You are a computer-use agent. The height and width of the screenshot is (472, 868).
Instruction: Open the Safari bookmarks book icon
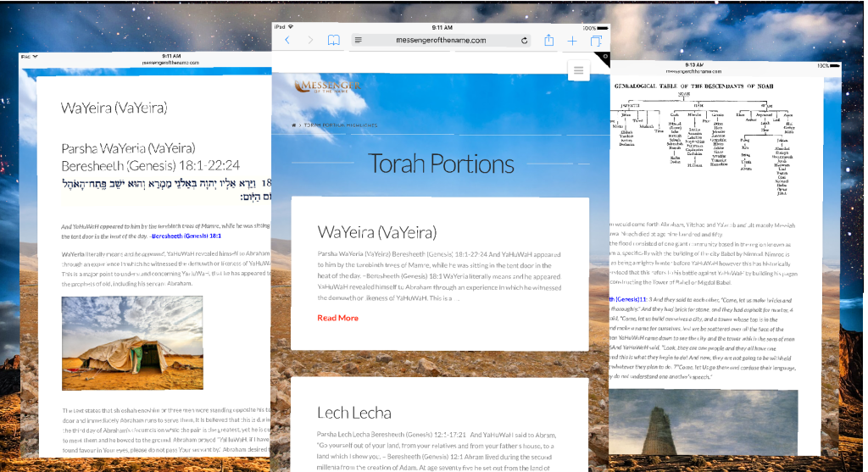point(334,40)
